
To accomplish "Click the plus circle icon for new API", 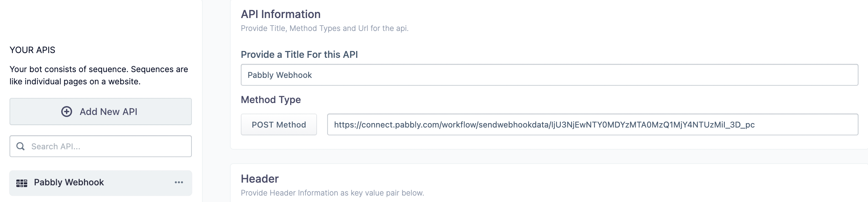I will tap(67, 112).
